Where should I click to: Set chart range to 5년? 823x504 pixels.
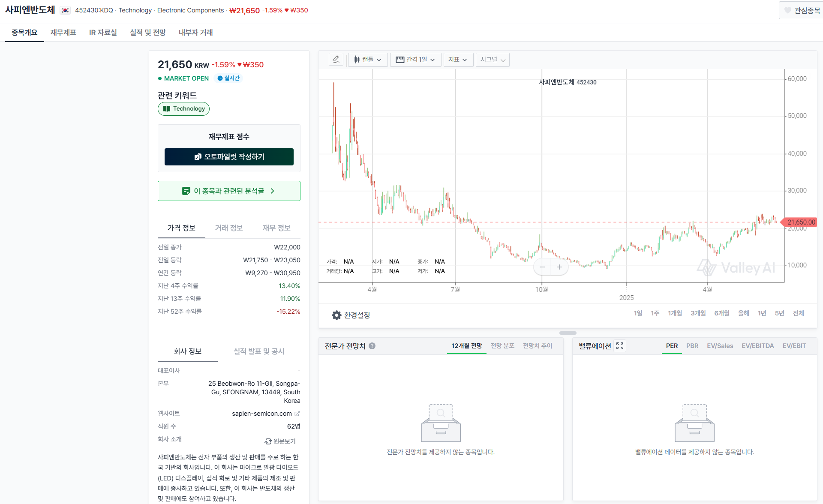(x=780, y=313)
